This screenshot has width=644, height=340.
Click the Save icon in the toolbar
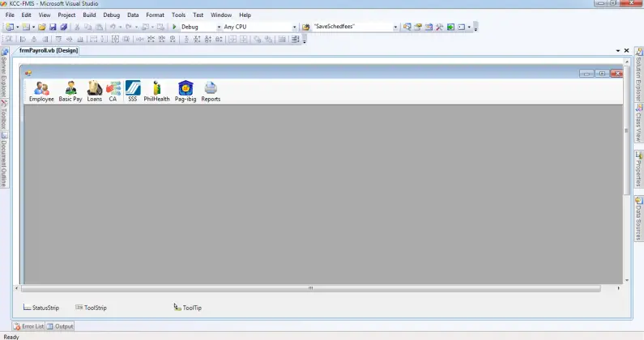(x=53, y=27)
